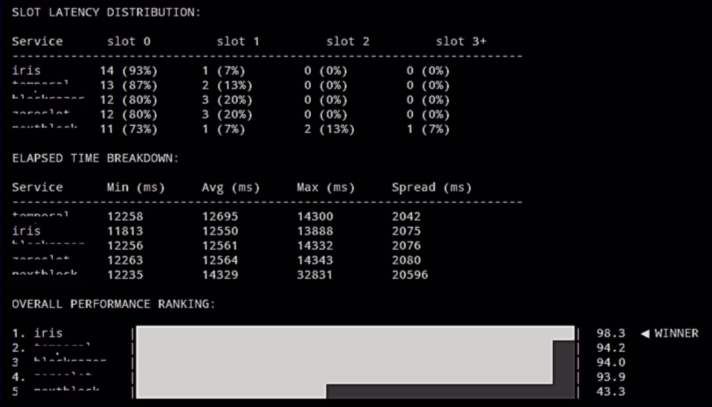Click the 93.9 ranking score

coord(611,377)
